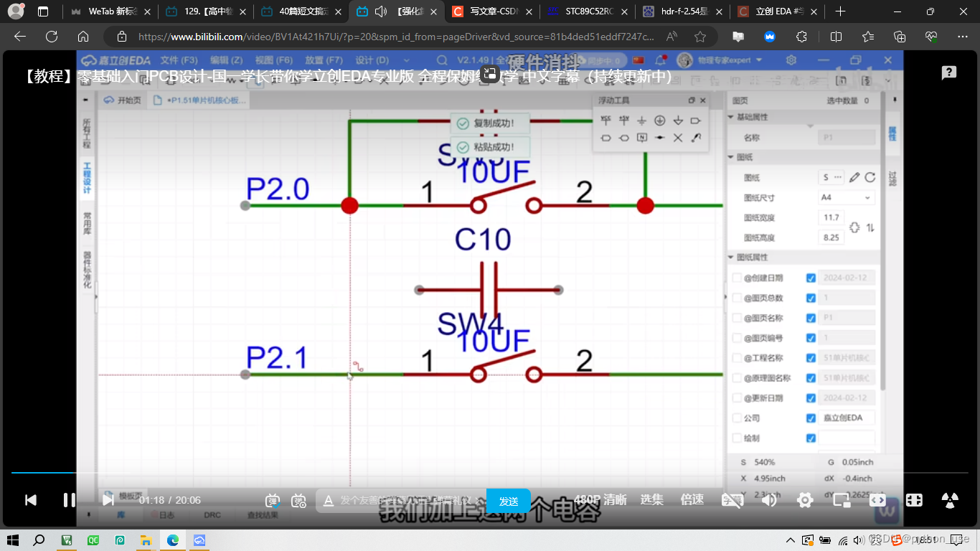Open the 480P 清晰 quality selector
The width and height of the screenshot is (980, 551).
(x=600, y=500)
